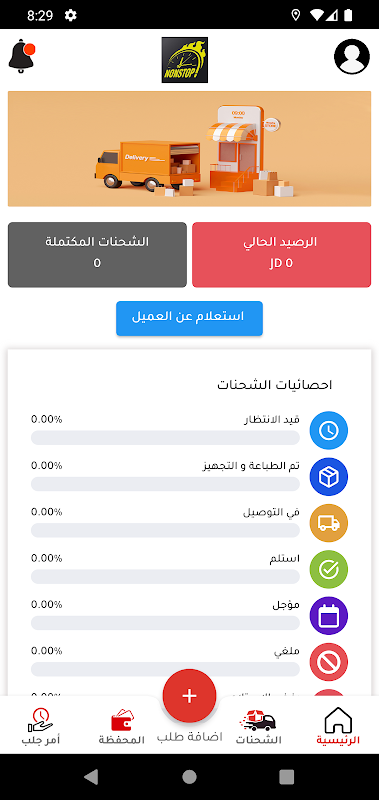Click the box printed-and-prepared icon
The image size is (379, 800).
pyautogui.click(x=329, y=477)
